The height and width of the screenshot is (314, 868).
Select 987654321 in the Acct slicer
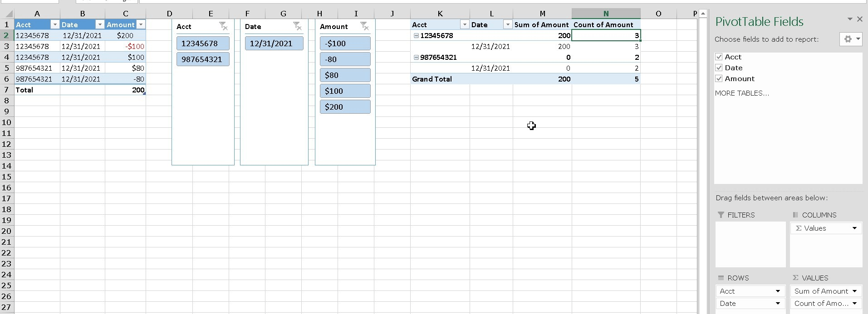tap(203, 59)
